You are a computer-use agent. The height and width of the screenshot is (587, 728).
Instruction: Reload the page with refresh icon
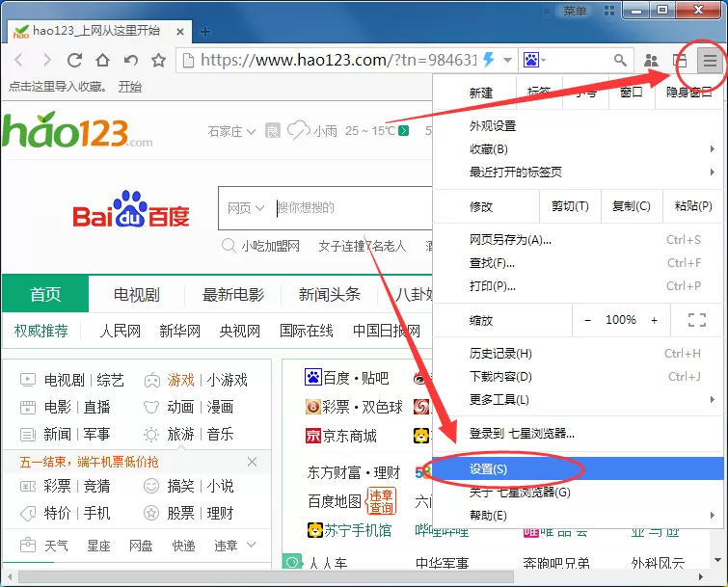(x=74, y=60)
